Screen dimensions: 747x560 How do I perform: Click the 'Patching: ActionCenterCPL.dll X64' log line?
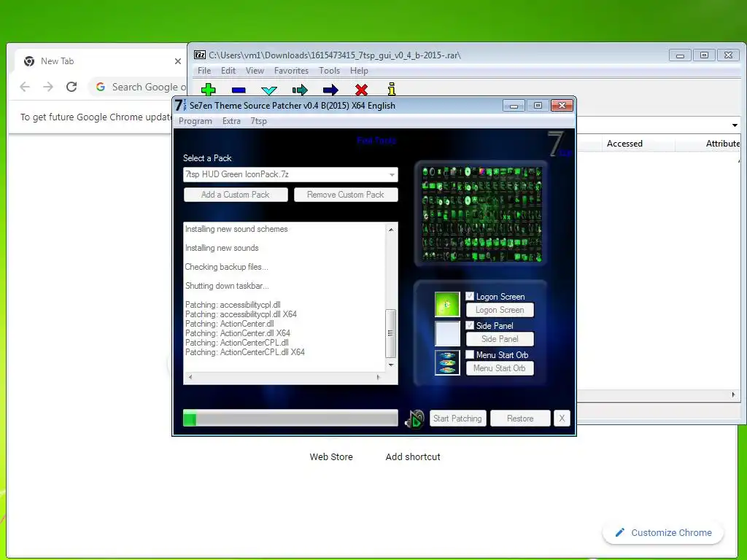[245, 352]
